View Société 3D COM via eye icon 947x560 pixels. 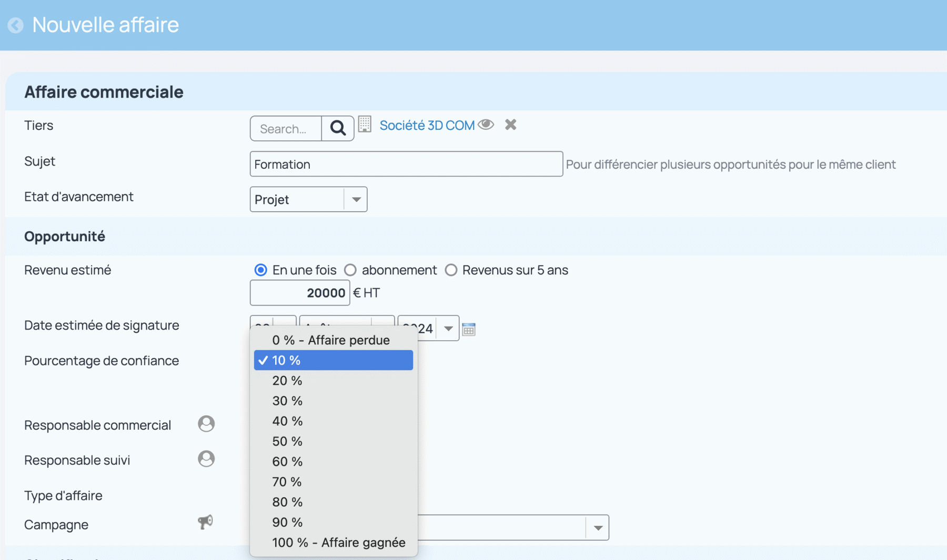pyautogui.click(x=486, y=125)
